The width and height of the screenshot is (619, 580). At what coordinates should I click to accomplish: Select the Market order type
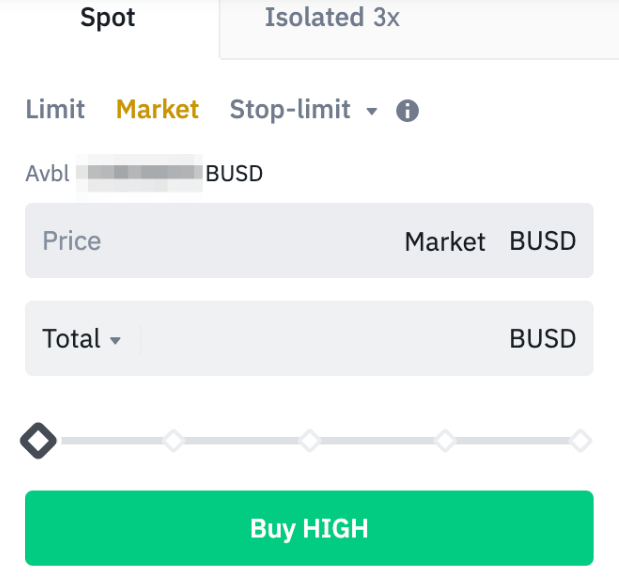(158, 109)
